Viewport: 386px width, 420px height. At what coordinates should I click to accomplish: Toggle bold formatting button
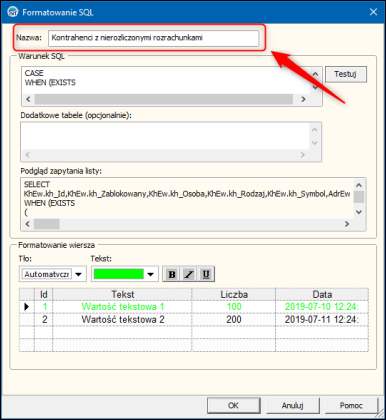(172, 274)
